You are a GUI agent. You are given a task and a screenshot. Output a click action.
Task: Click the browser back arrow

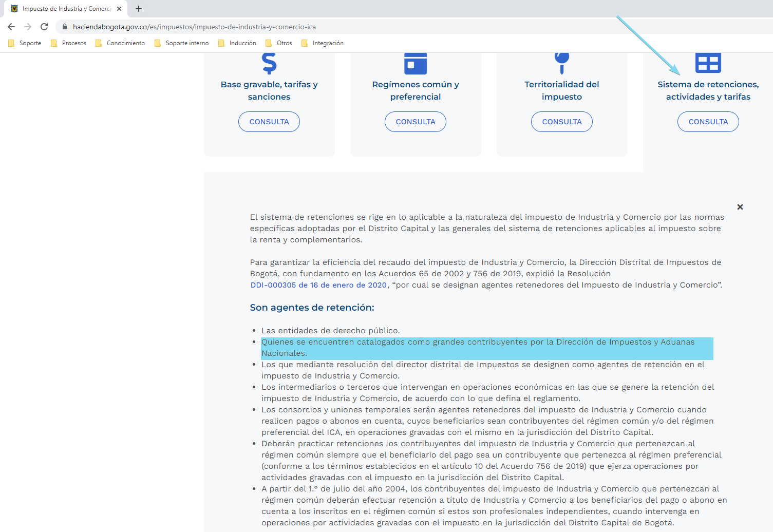[11, 27]
